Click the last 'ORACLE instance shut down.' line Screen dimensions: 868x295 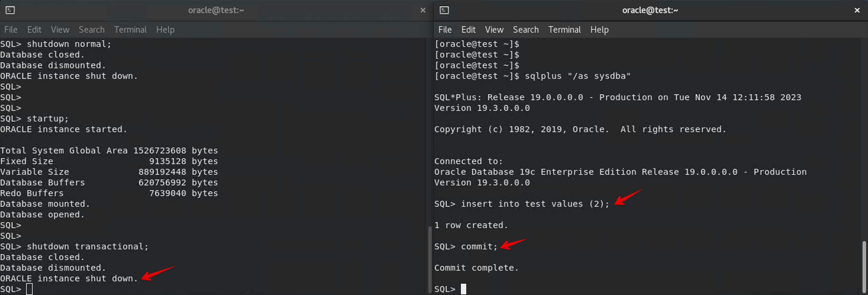[69, 278]
